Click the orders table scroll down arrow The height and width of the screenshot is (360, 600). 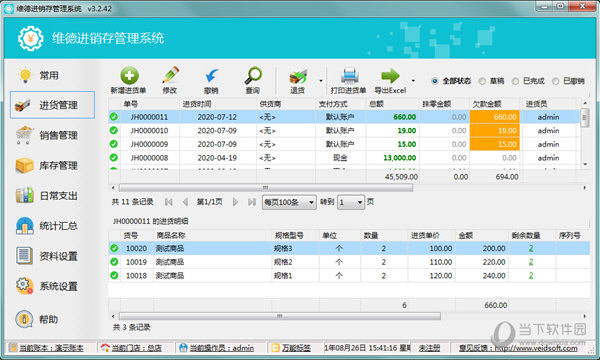coord(585,164)
